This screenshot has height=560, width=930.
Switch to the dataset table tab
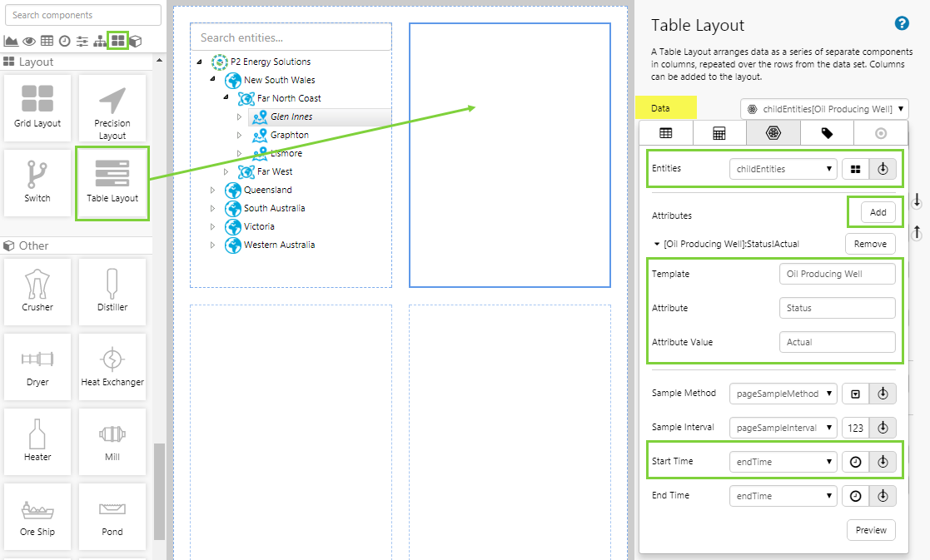tap(666, 133)
